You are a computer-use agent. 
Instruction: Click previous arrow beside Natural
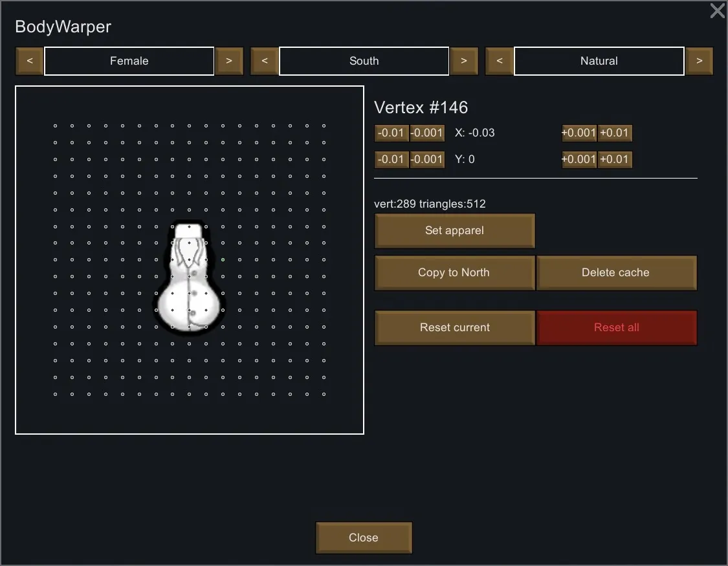coord(499,61)
